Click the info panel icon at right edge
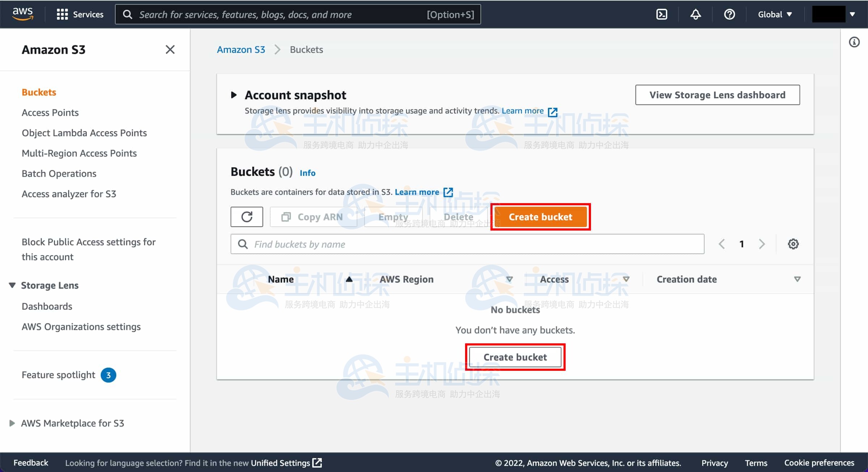Image resolution: width=868 pixels, height=472 pixels. pos(854,42)
